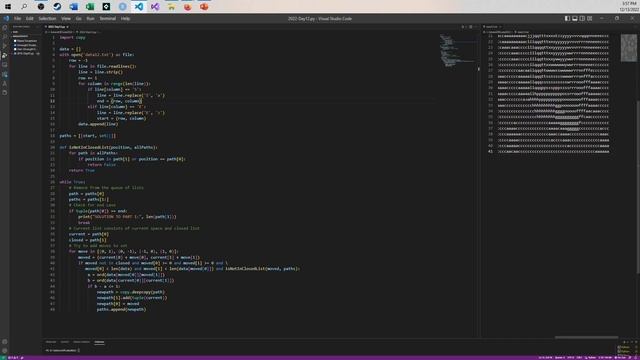The height and width of the screenshot is (360, 640).
Task: Open Windows taskbar Search
Action: (24, 7)
